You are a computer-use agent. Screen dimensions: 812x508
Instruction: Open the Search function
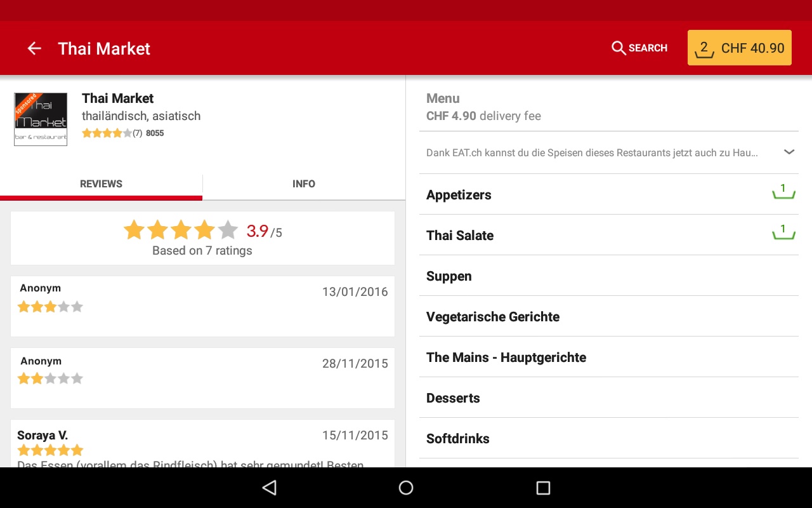(x=639, y=48)
